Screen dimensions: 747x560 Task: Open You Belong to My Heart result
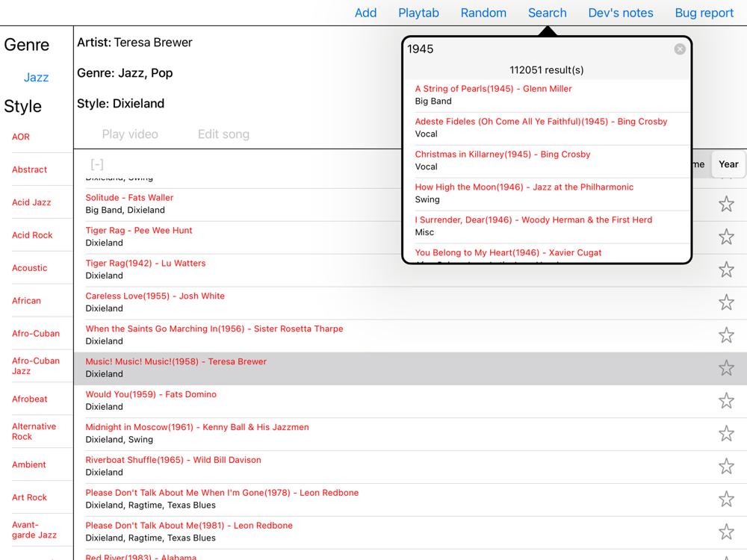547,253
